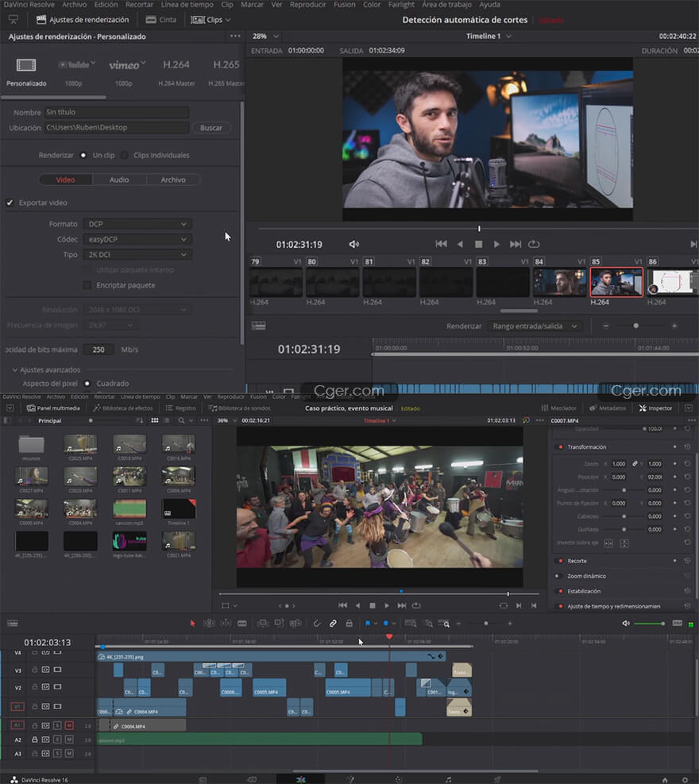The image size is (699, 784).
Task: Open the Timeline 1 selector in Deliver viewer
Action: point(489,36)
